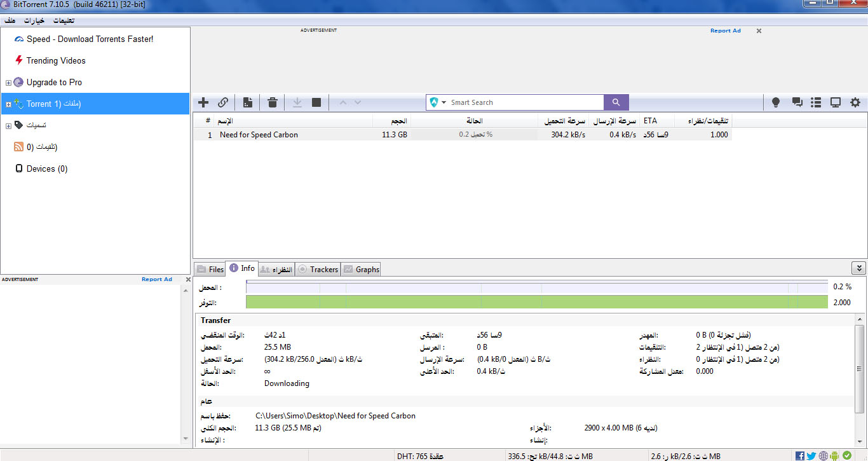Screen dimensions: 868x461
Task: Open the search provider dropdown arrow
Action: (444, 102)
